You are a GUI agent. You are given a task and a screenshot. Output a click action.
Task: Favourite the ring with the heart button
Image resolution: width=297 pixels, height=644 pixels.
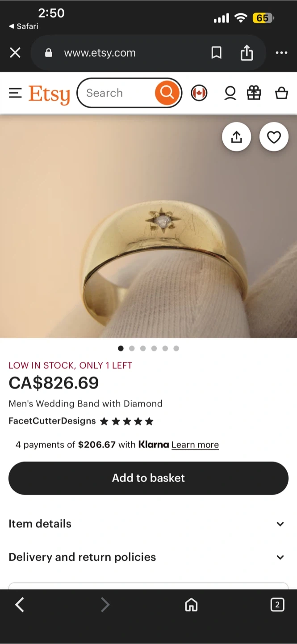[x=274, y=137]
